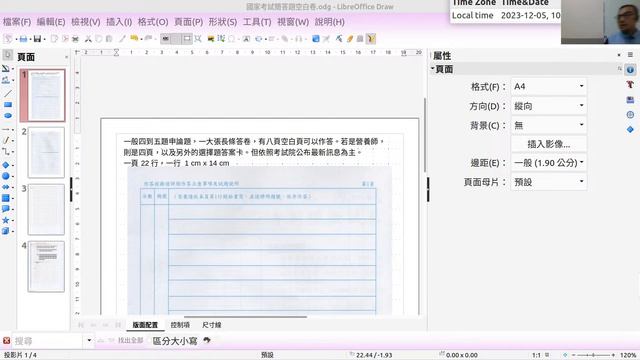Viewport: 640px width, 360px height.
Task: Insert an image from toolbar
Action: tap(211, 39)
